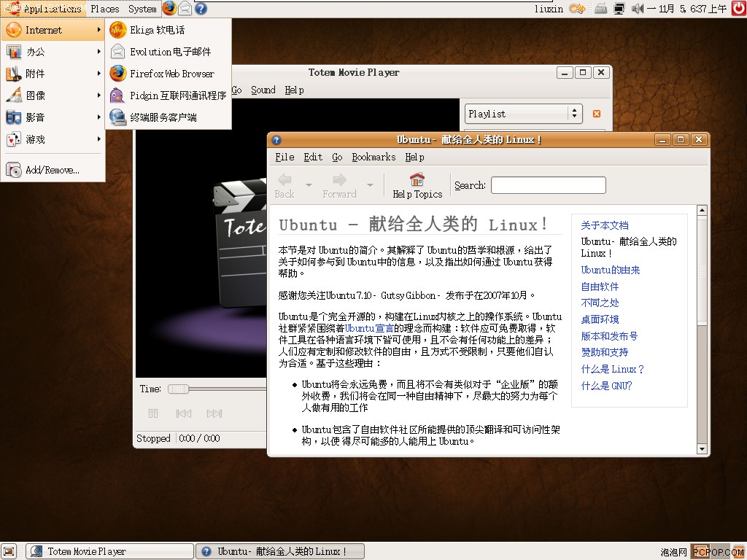
Task: Open Add/Remove applications entry
Action: tap(53, 170)
